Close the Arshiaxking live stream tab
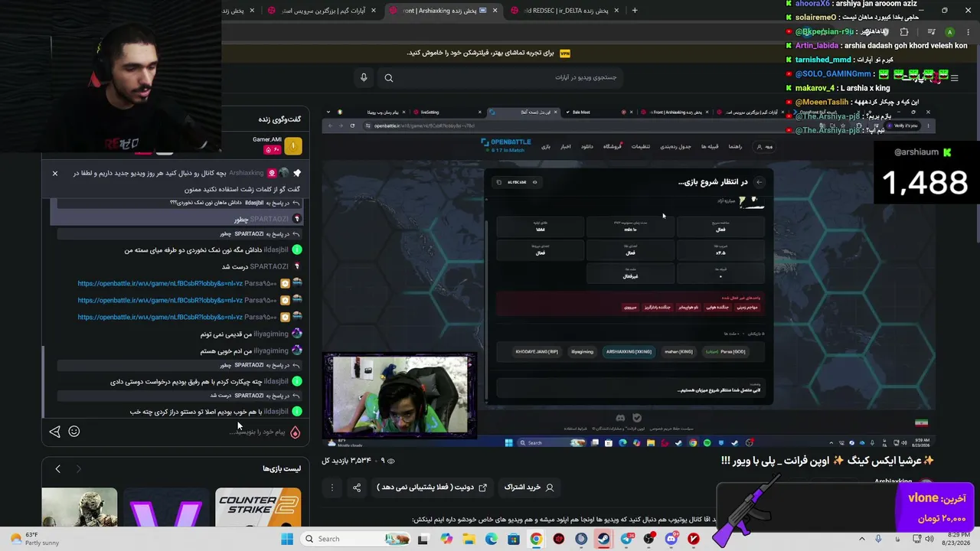The image size is (980, 551). 495,10
